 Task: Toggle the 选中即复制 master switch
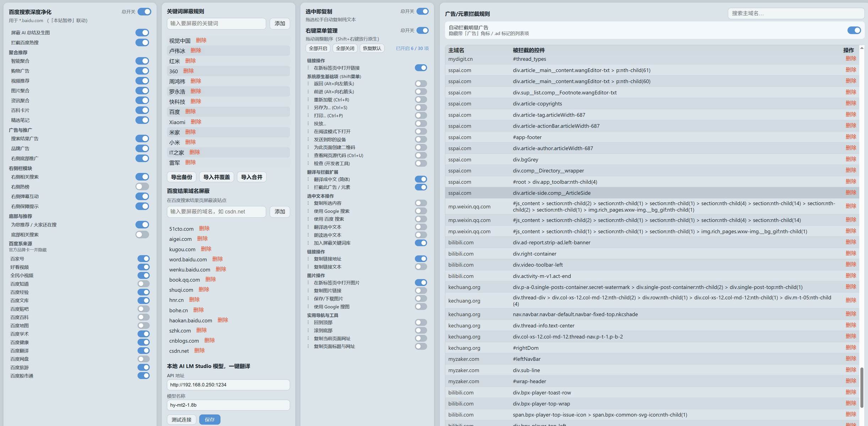(422, 11)
